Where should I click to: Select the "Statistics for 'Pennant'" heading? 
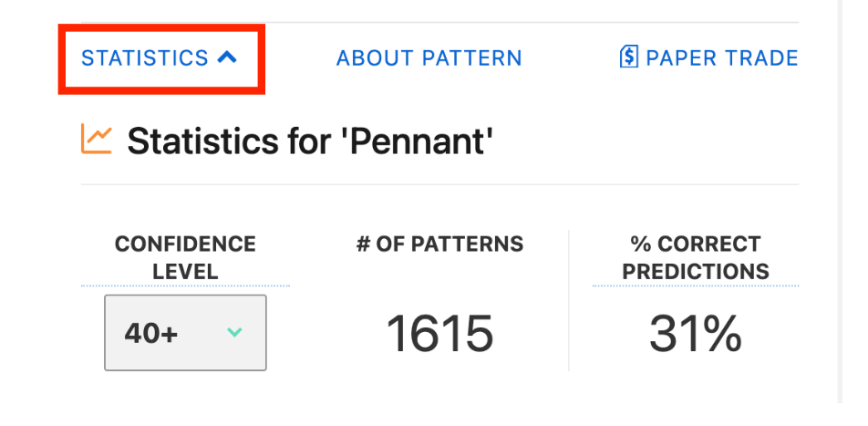click(x=310, y=140)
